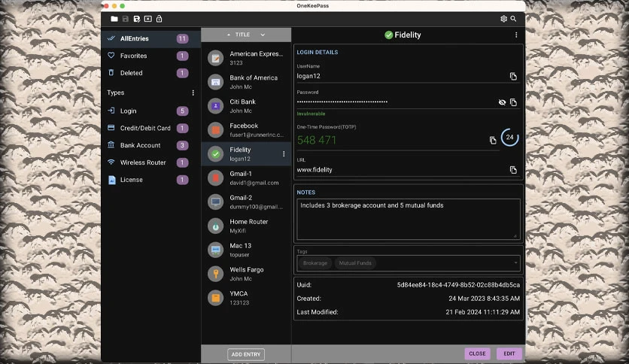
Task: Filter by Wireless Router type
Action: pos(150,162)
